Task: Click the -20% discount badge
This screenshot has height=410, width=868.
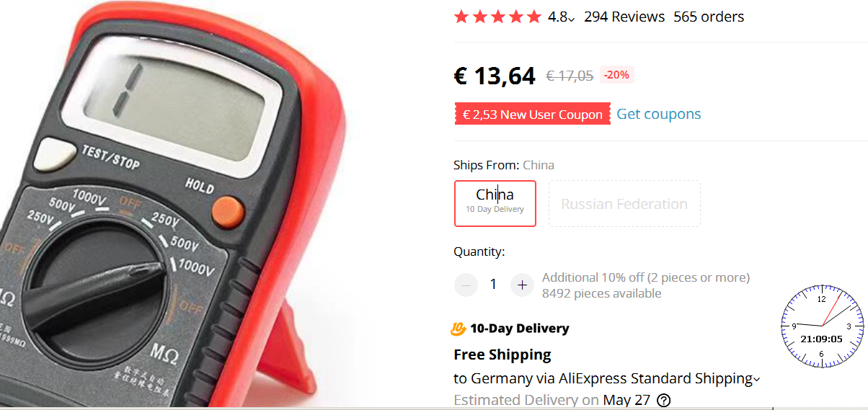Action: tap(616, 75)
